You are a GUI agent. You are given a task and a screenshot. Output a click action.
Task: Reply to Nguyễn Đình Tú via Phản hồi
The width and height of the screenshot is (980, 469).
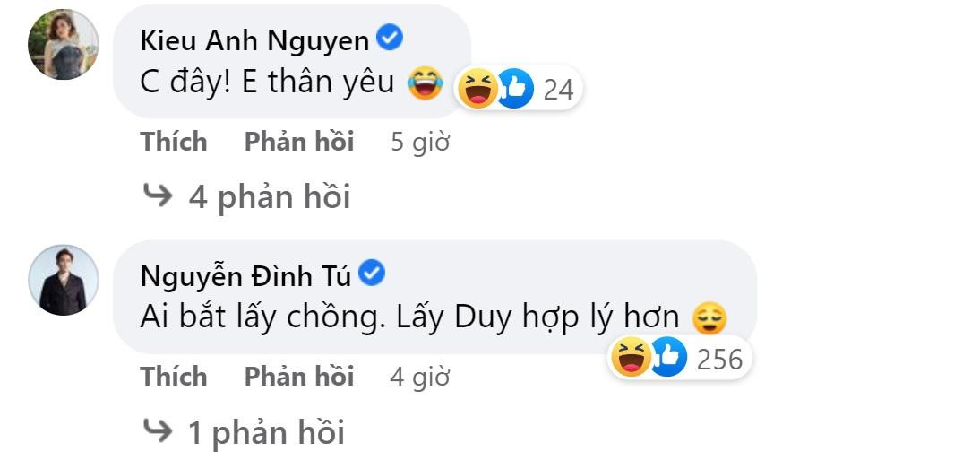299,377
